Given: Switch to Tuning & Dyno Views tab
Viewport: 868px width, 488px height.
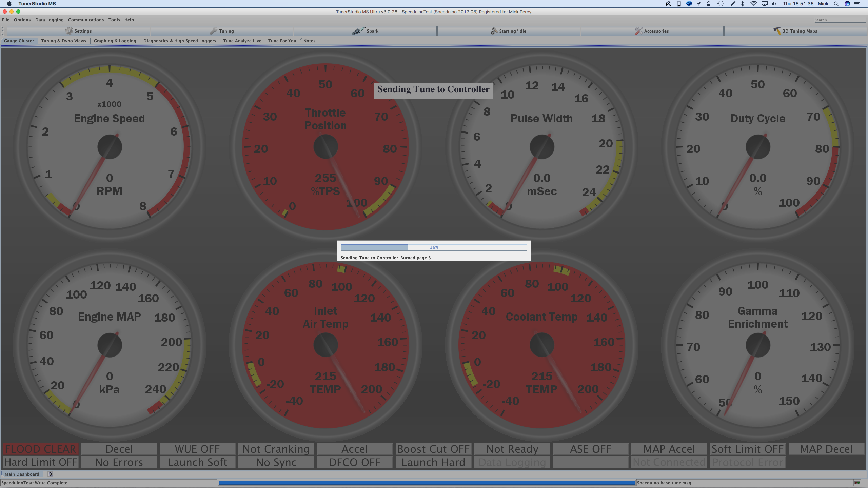Looking at the screenshot, I should [x=63, y=41].
